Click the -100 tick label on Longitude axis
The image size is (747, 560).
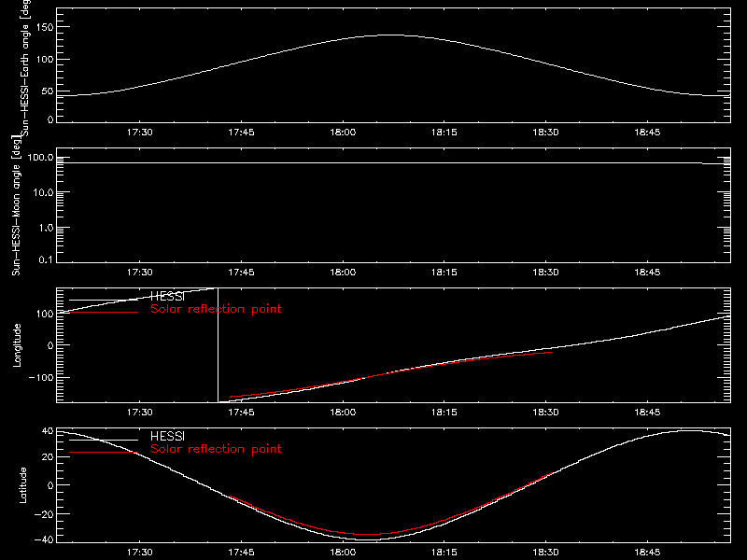point(41,378)
